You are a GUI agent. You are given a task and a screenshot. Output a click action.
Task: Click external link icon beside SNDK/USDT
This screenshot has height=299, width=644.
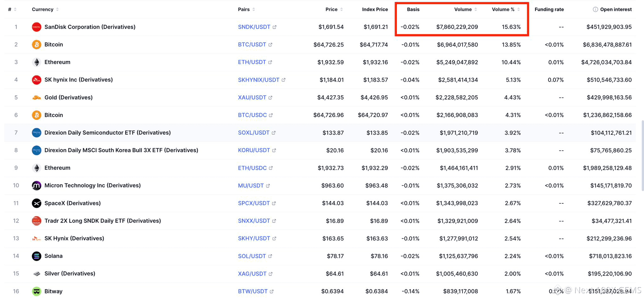pyautogui.click(x=275, y=27)
